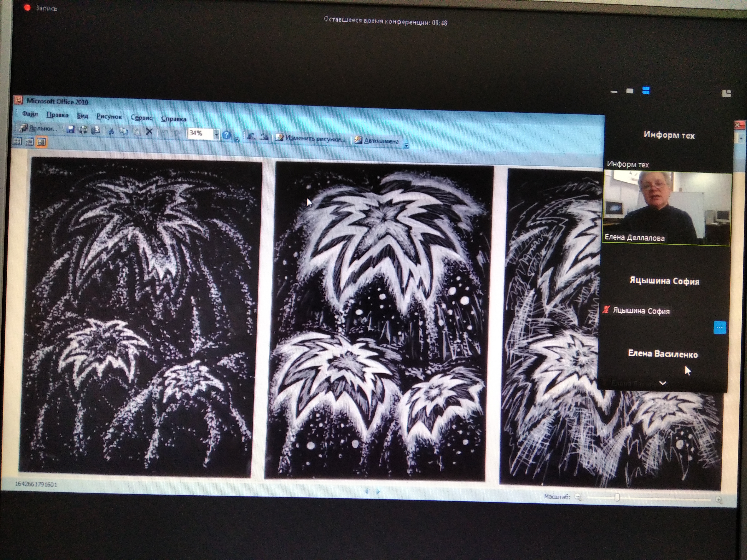Click the Rotate right icon
The height and width of the screenshot is (560, 747).
tap(264, 137)
